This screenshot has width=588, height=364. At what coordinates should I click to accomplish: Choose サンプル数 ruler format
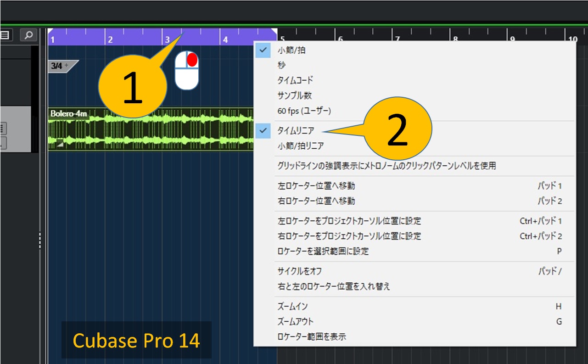294,95
